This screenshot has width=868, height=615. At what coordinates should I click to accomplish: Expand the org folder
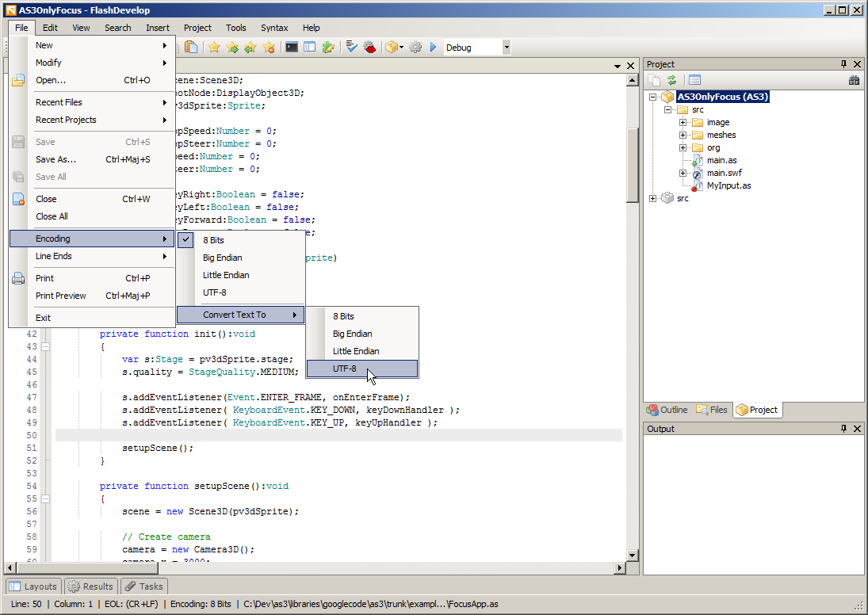tap(683, 147)
